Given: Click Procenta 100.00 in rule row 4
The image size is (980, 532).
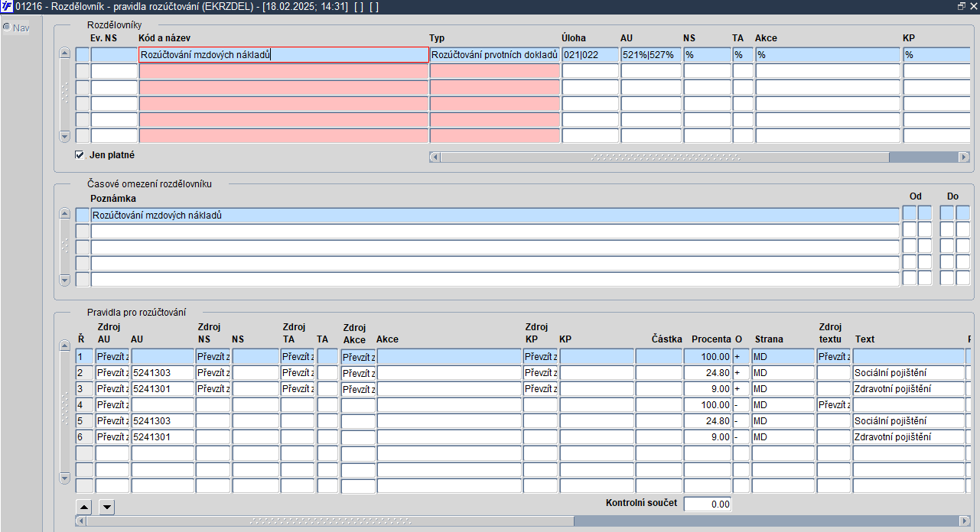Looking at the screenshot, I should tap(708, 404).
